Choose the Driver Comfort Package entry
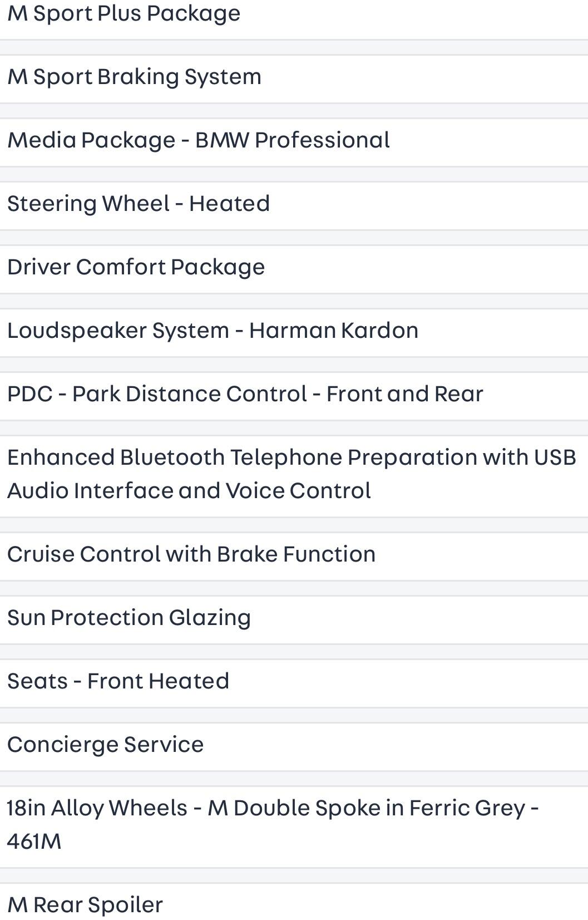 click(x=136, y=267)
